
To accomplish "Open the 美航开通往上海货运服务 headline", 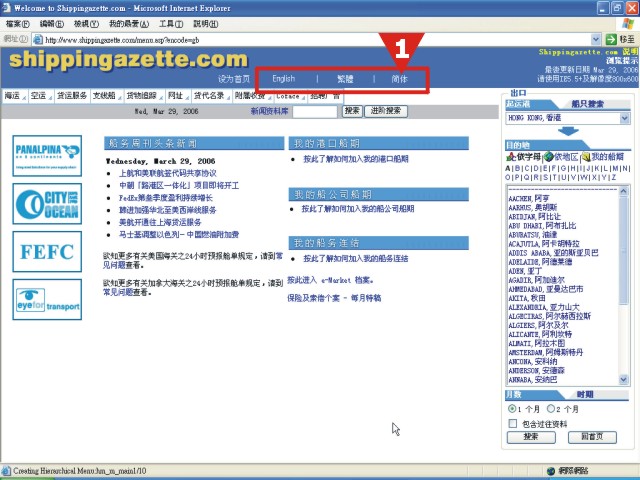I will 160,222.
